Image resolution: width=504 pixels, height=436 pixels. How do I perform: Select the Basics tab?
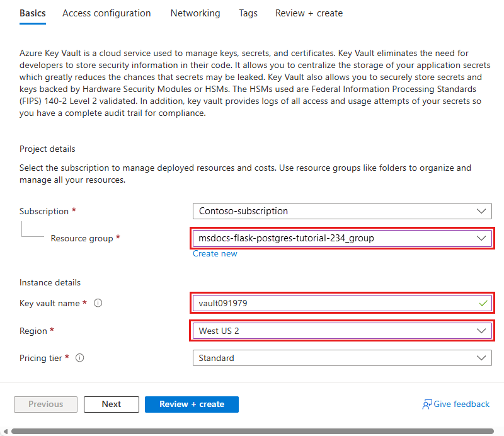(33, 13)
